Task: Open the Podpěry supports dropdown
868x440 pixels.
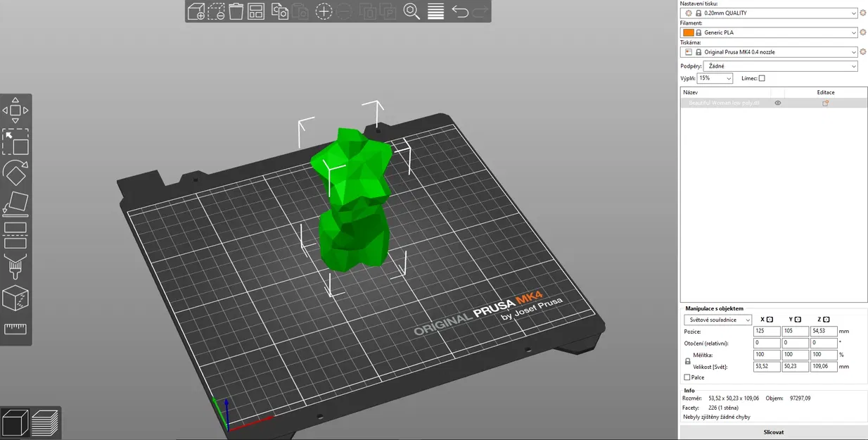Action: [780, 66]
